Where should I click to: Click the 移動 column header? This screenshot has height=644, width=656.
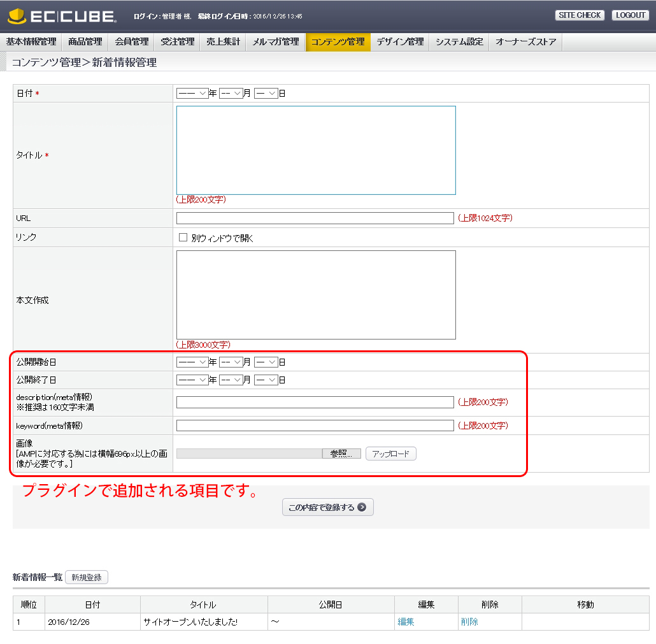click(585, 605)
